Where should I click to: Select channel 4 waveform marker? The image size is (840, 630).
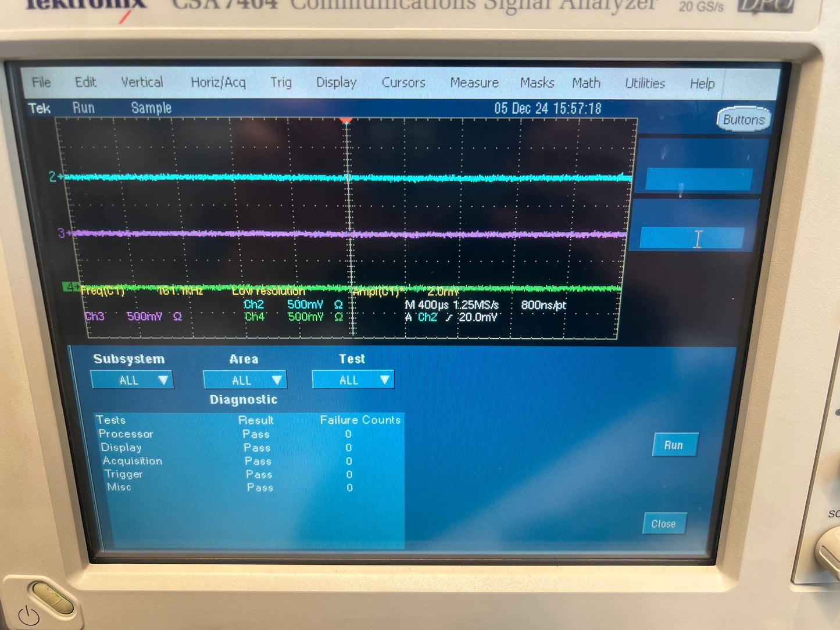pos(71,287)
